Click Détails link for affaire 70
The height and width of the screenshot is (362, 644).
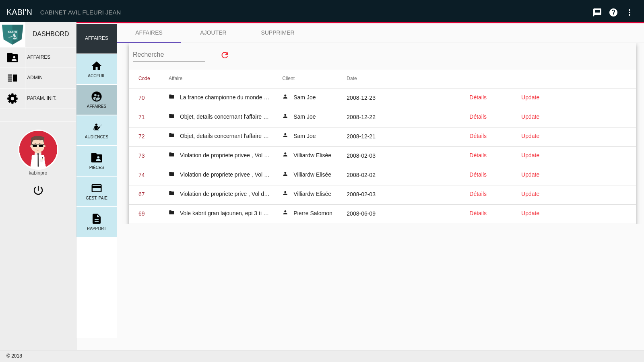pos(478,98)
